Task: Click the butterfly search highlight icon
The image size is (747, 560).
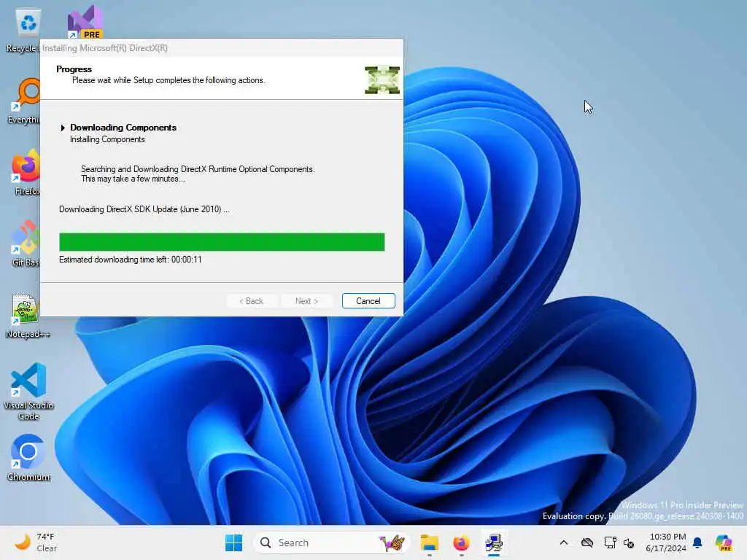Action: (392, 542)
